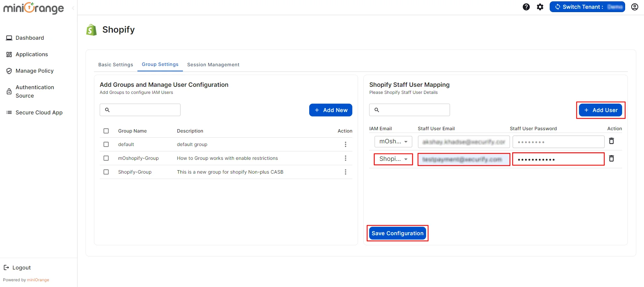Delete the Shopi... staff user mapping row

tap(611, 158)
